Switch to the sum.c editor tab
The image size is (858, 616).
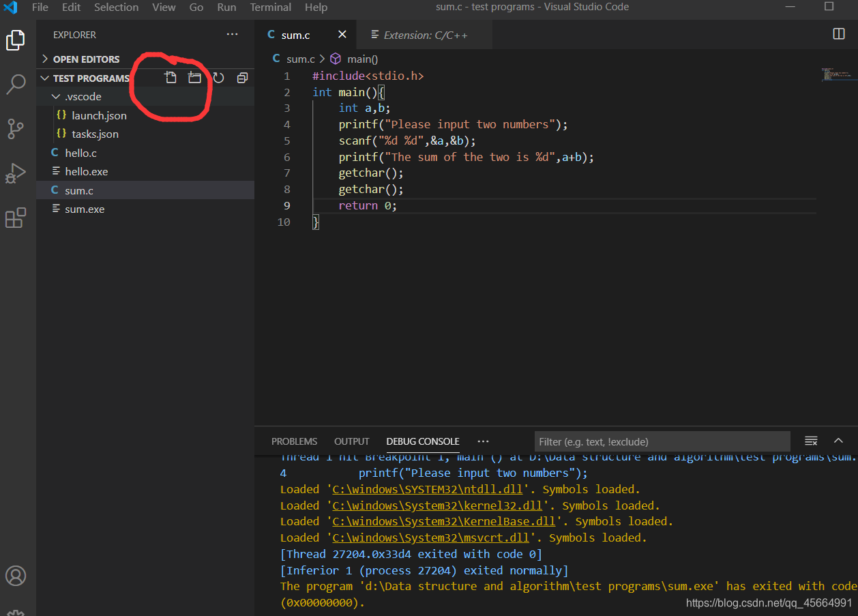pos(295,35)
